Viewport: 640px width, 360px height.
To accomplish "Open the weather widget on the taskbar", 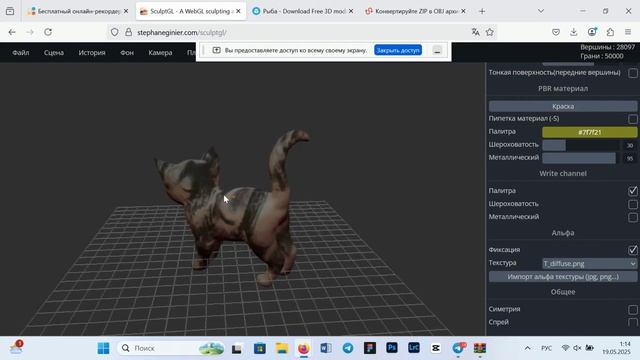I will point(16,348).
